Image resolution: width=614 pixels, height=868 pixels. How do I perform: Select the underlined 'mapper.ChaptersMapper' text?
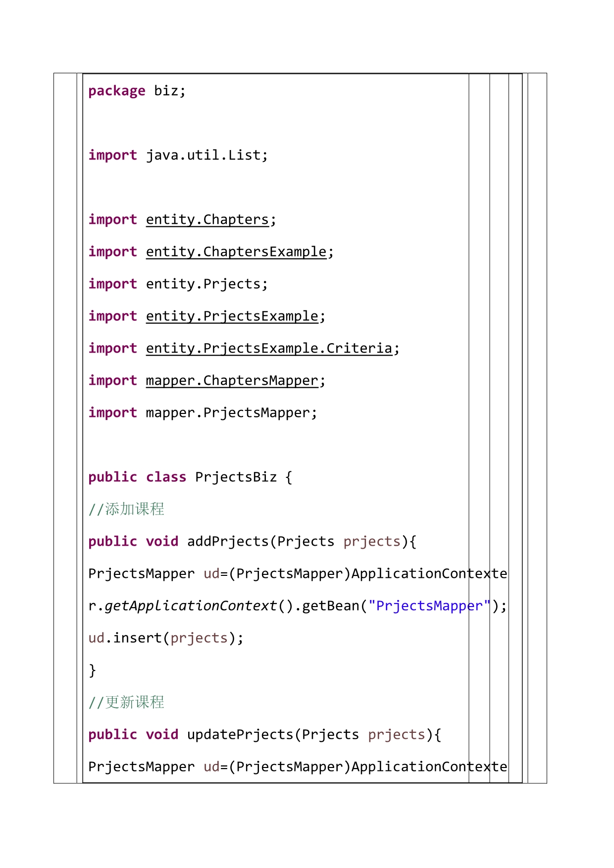click(232, 381)
